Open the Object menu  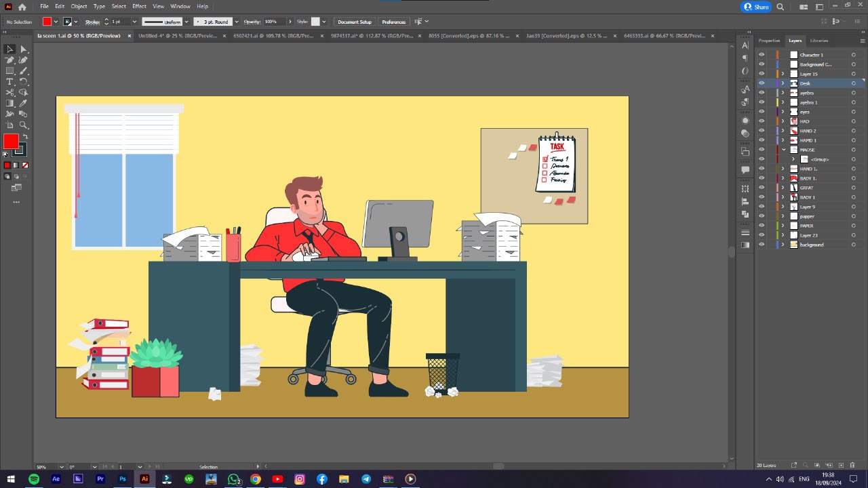coord(79,6)
